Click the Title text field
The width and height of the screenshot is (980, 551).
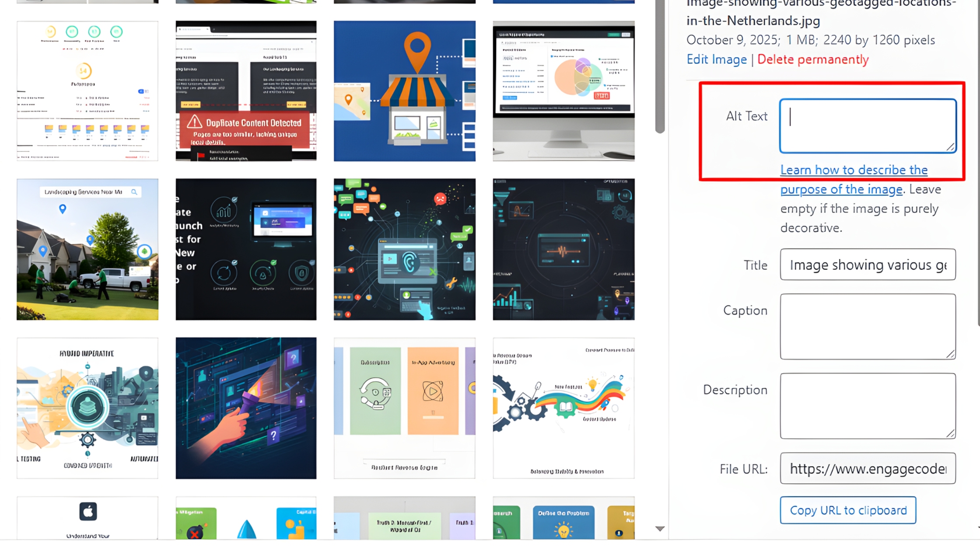coord(867,265)
